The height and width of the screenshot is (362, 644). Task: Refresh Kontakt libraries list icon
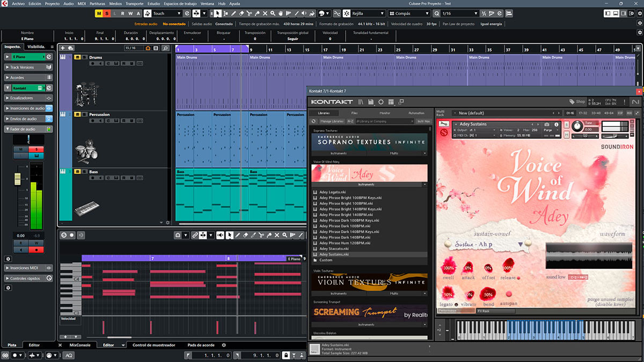point(314,121)
